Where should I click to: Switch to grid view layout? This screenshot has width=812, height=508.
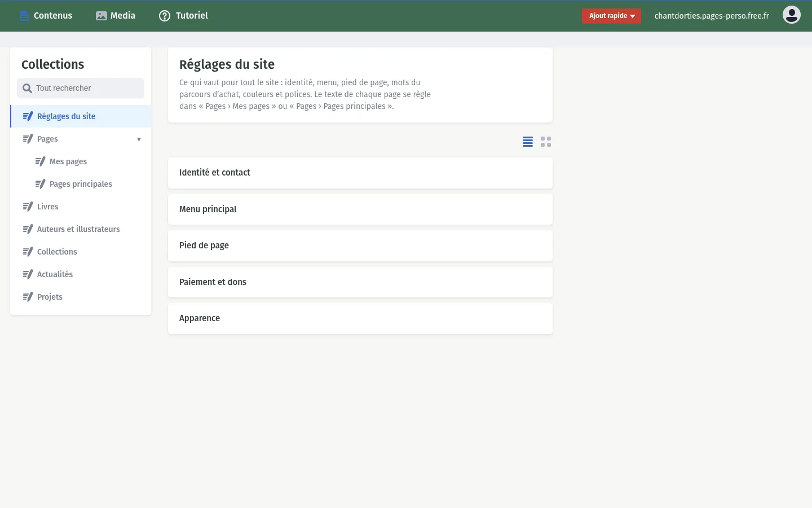(x=546, y=142)
